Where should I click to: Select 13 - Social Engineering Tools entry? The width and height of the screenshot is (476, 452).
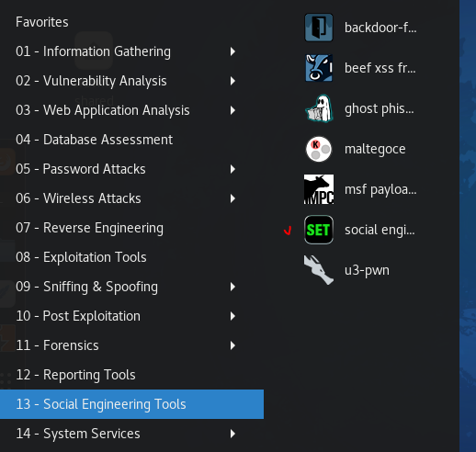click(131, 404)
